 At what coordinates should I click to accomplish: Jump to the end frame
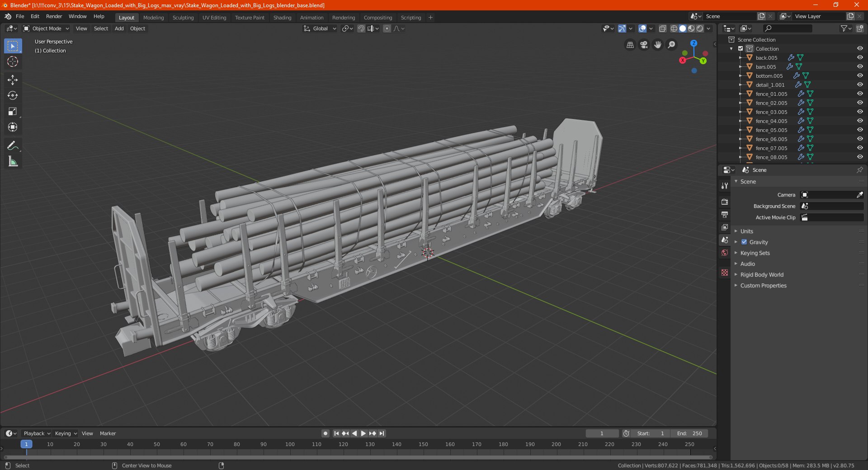(382, 433)
